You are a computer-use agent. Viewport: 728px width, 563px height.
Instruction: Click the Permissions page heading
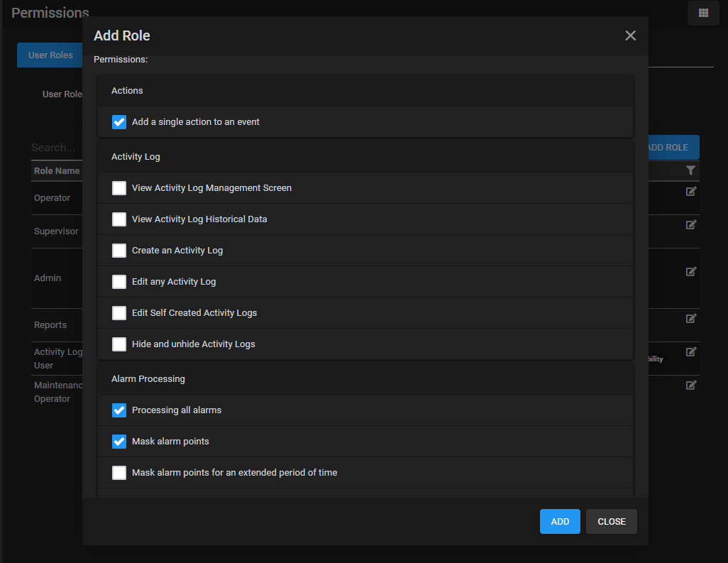[x=50, y=13]
